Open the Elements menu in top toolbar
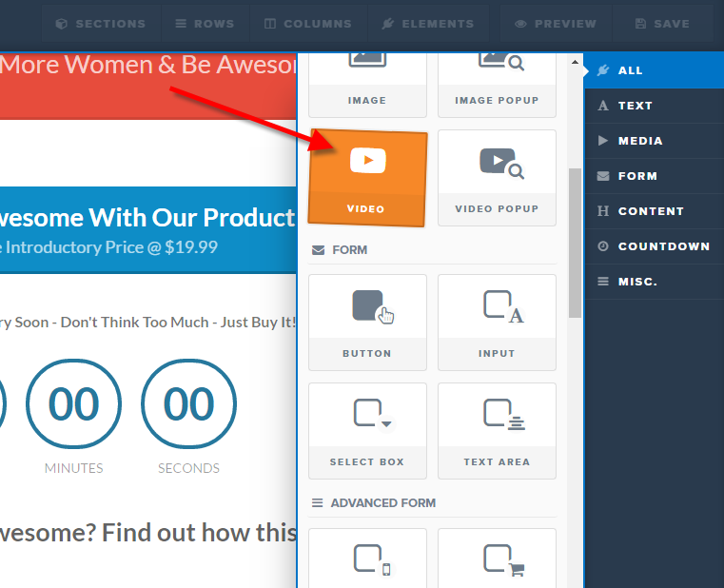The width and height of the screenshot is (724, 588). point(428,24)
